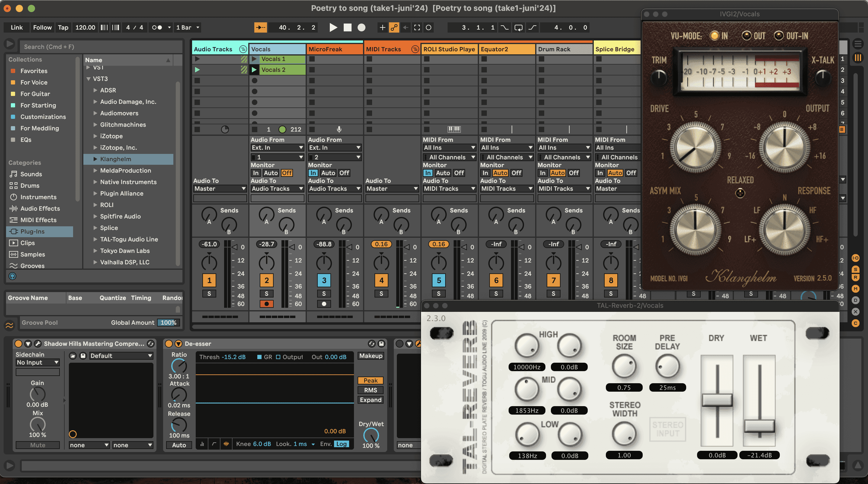Toggle the loop switch icon
This screenshot has width=868, height=484.
tap(519, 27)
